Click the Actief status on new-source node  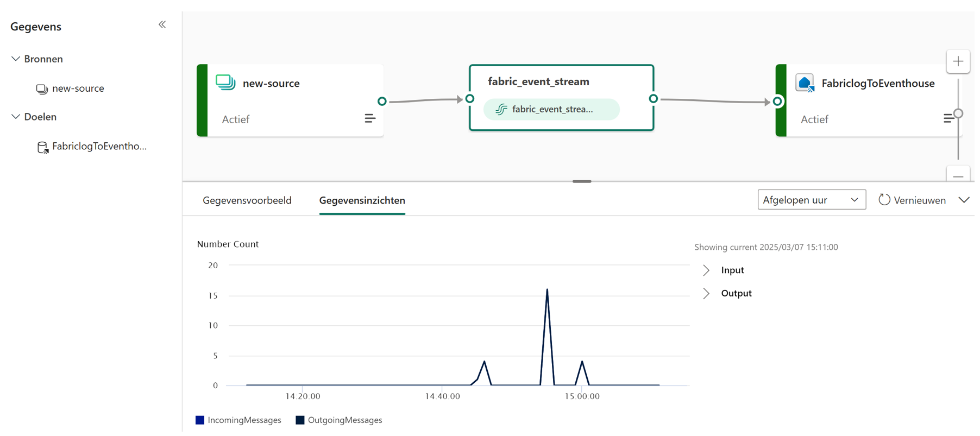pos(236,119)
